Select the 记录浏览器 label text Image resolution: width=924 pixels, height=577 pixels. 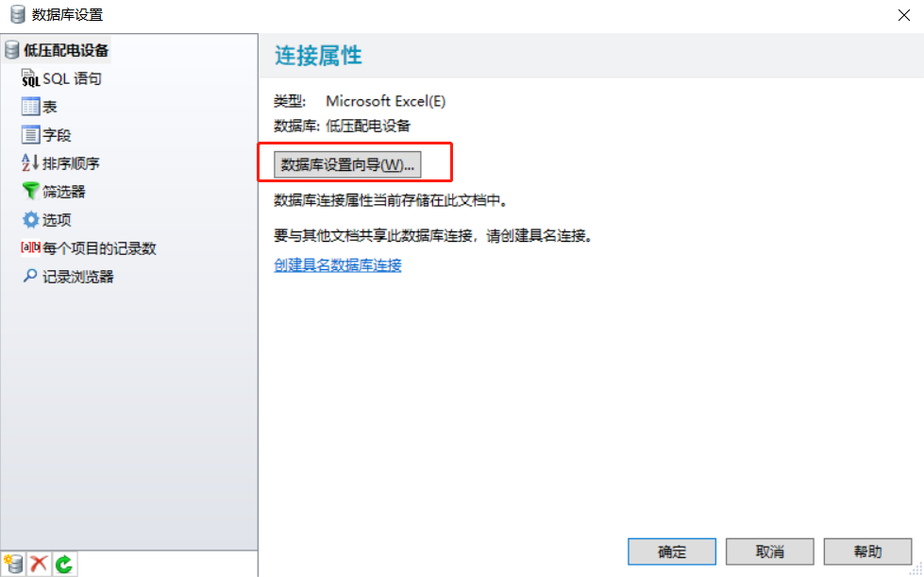pyautogui.click(x=77, y=277)
